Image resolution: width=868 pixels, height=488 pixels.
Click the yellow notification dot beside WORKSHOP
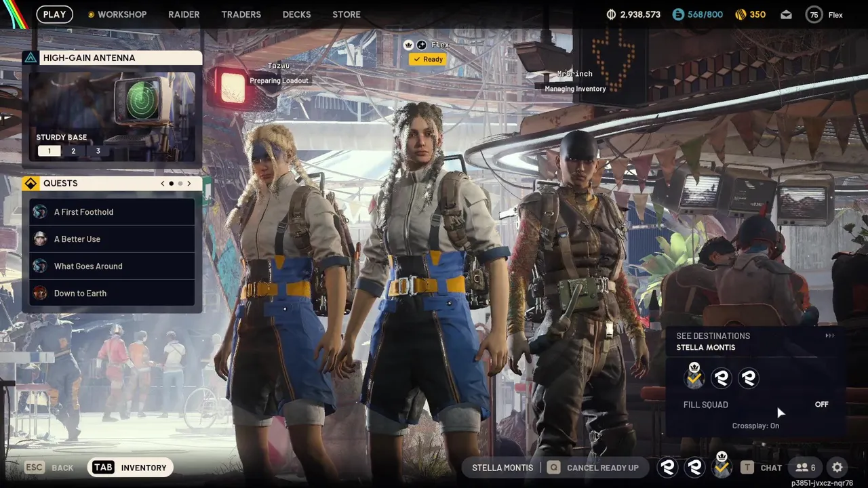92,14
